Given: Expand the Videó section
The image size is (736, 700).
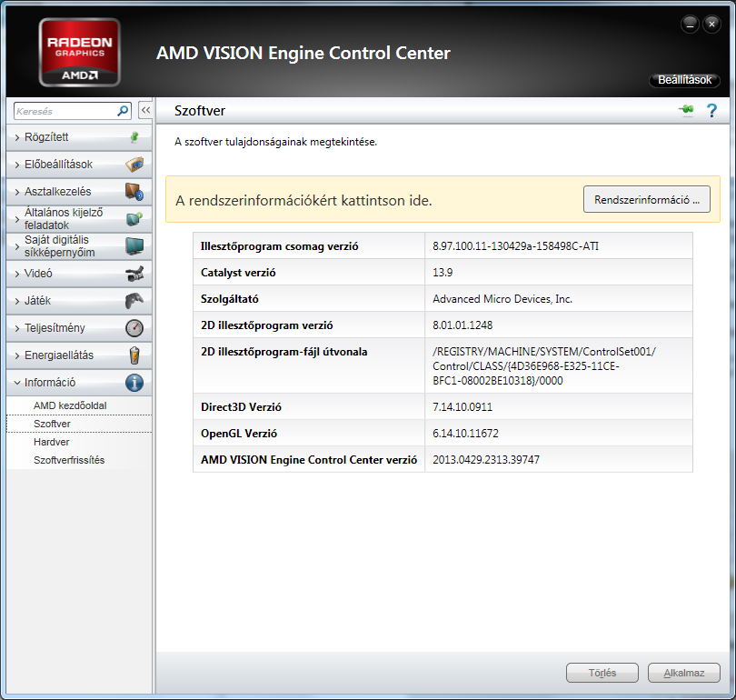Looking at the screenshot, I should coord(79,274).
